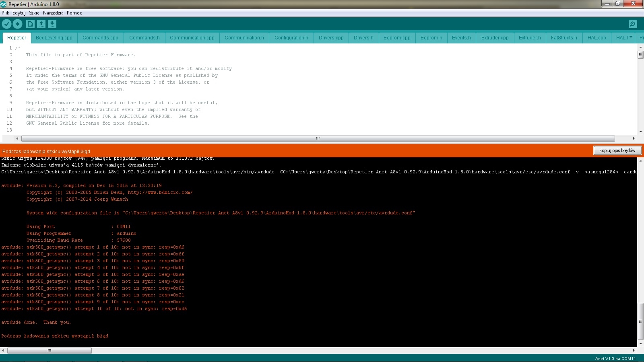This screenshot has height=362, width=644.
Task: Click the orange error status message text
Action: coord(46,151)
